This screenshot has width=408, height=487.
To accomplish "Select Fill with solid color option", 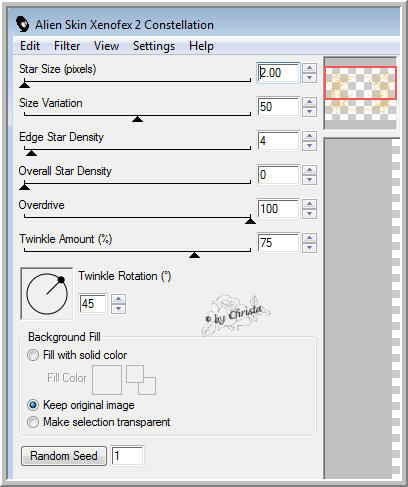I will click(33, 355).
